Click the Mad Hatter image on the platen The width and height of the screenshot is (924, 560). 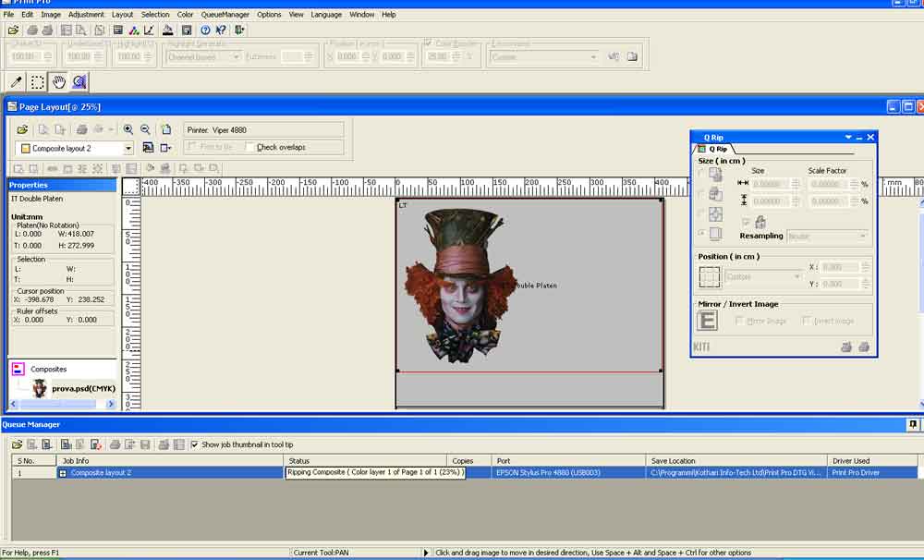(459, 286)
